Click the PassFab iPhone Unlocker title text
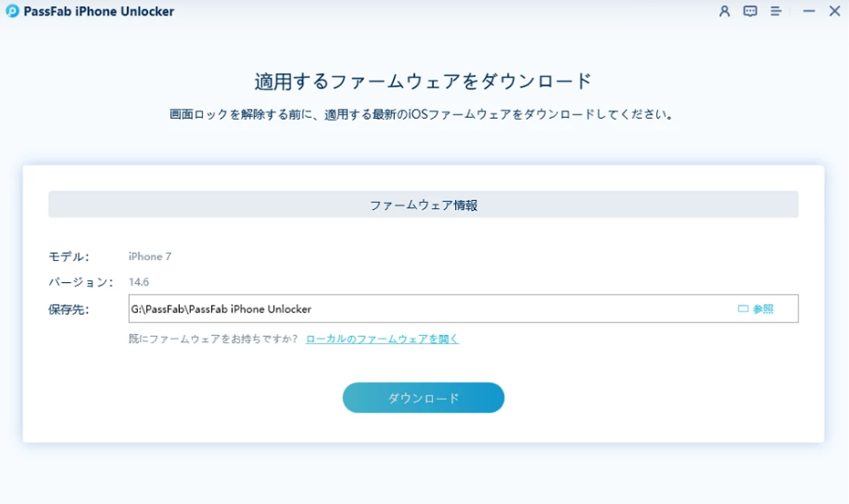This screenshot has height=504, width=849. pyautogui.click(x=99, y=11)
